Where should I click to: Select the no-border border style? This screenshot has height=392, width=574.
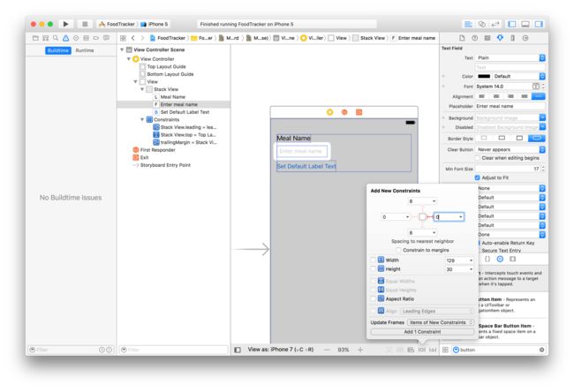pos(484,139)
